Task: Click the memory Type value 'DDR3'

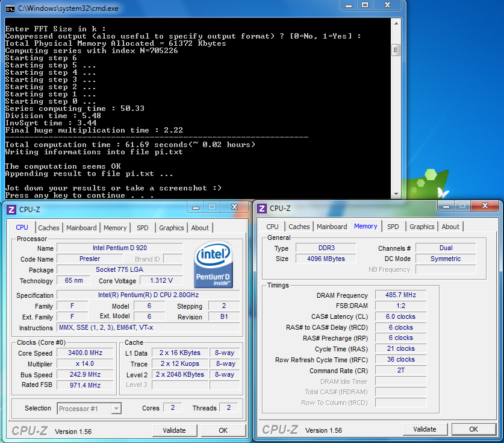Action: click(x=326, y=248)
